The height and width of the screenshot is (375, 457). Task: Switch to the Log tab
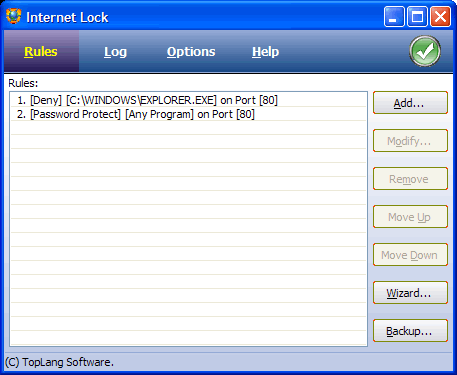(115, 52)
